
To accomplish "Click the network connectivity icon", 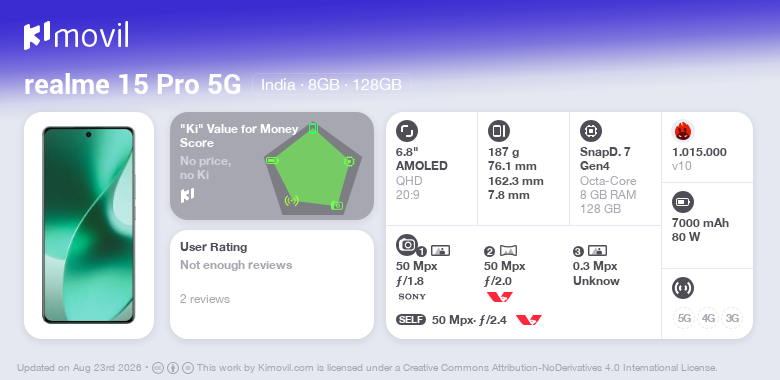I will point(682,288).
